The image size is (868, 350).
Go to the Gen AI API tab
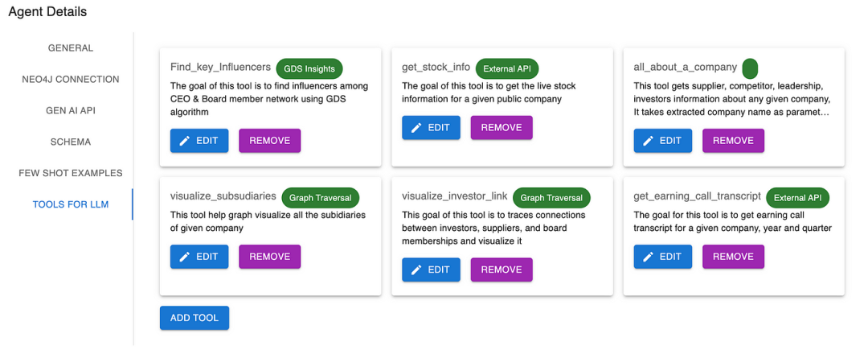pyautogui.click(x=71, y=110)
